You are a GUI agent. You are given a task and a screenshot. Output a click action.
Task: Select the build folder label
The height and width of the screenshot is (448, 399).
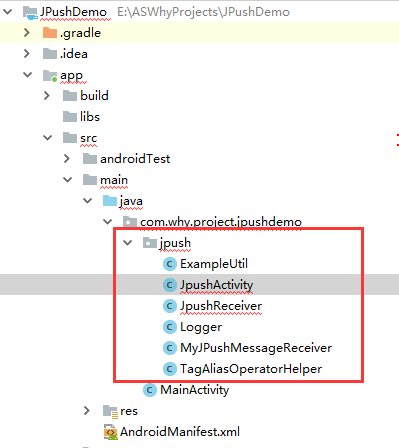coord(94,96)
